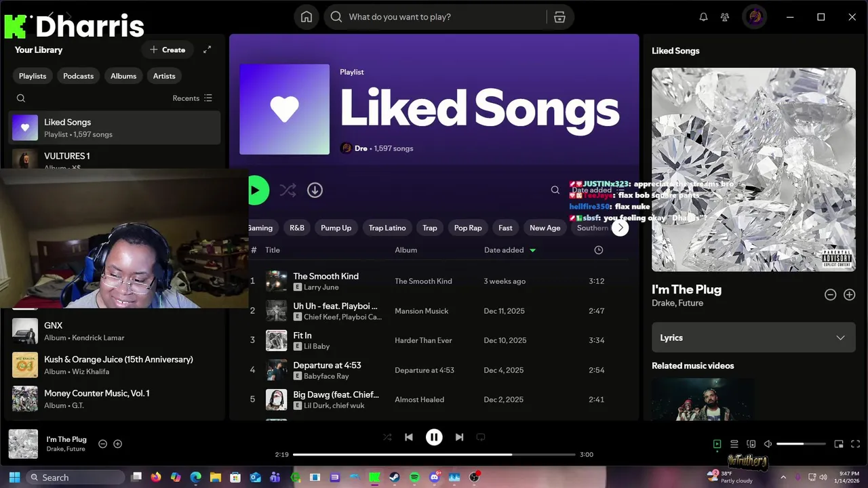The width and height of the screenshot is (868, 488).
Task: Filter songs by New Age chip
Action: [545, 228]
